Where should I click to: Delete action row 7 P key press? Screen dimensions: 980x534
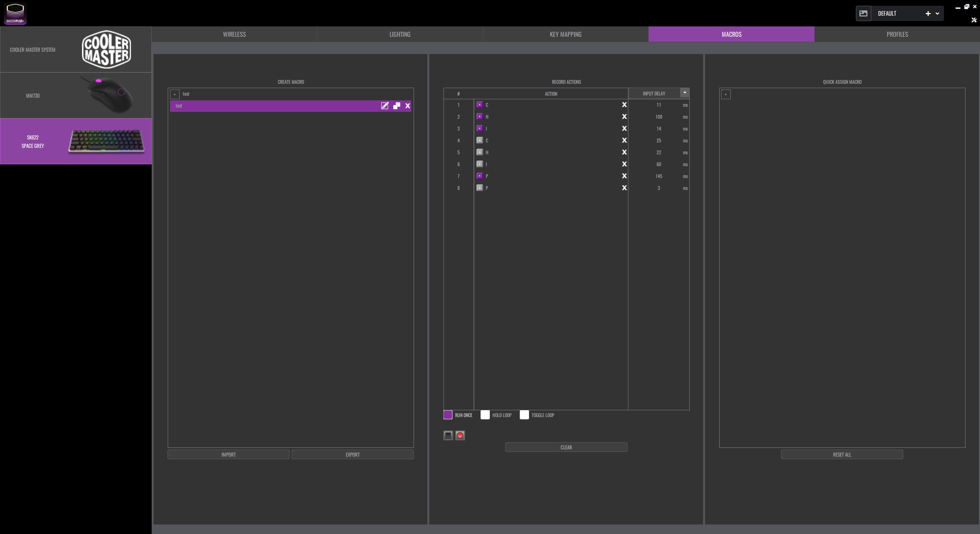tap(624, 176)
